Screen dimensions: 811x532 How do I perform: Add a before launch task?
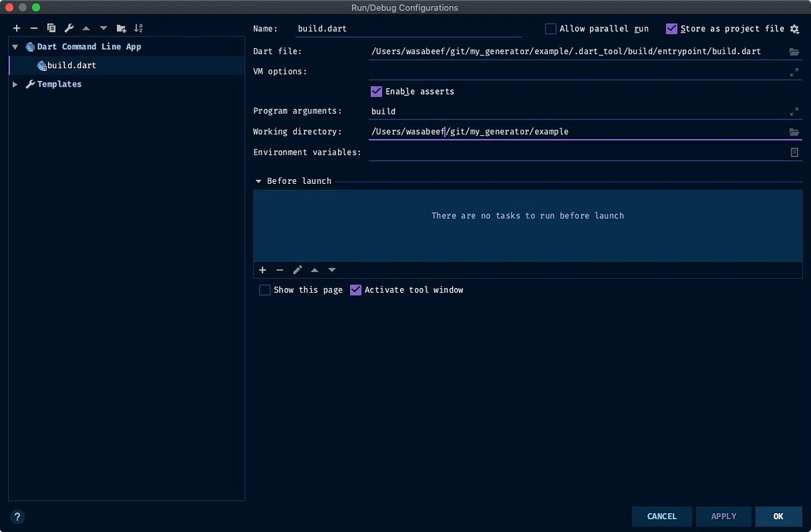[x=263, y=270]
